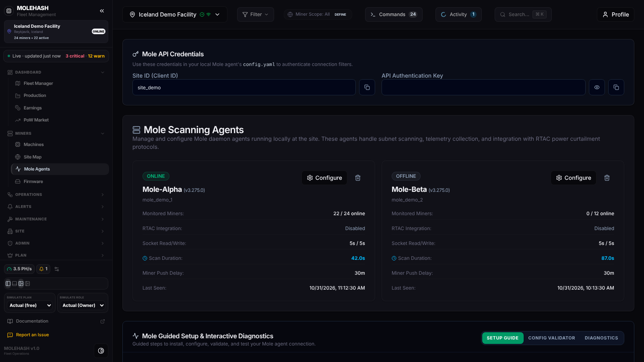Click the Search input field
This screenshot has width=644, height=362.
[523, 14]
